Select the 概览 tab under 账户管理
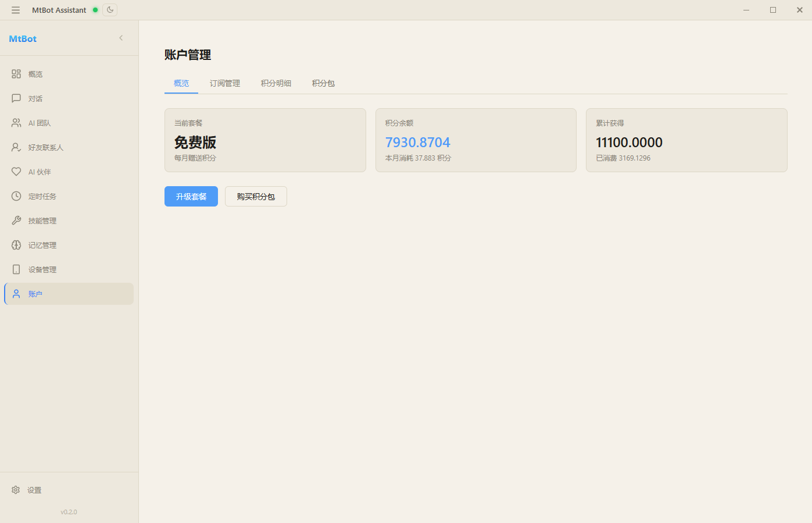Image resolution: width=812 pixels, height=523 pixels. pos(181,83)
